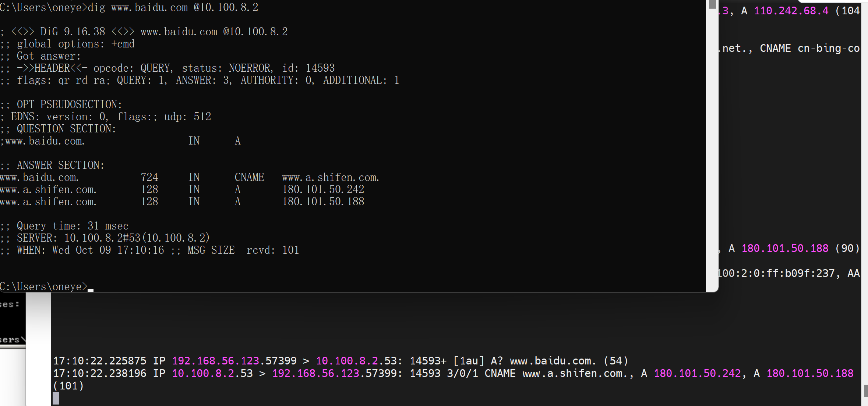Viewport: 868px width, 406px height.
Task: Click the tcpdump terminal's right scrollbar thumb
Action: pyautogui.click(x=865, y=391)
